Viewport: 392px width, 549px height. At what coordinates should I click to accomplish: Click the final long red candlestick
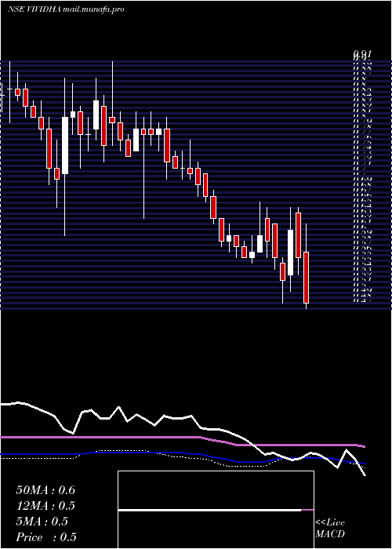tap(307, 278)
